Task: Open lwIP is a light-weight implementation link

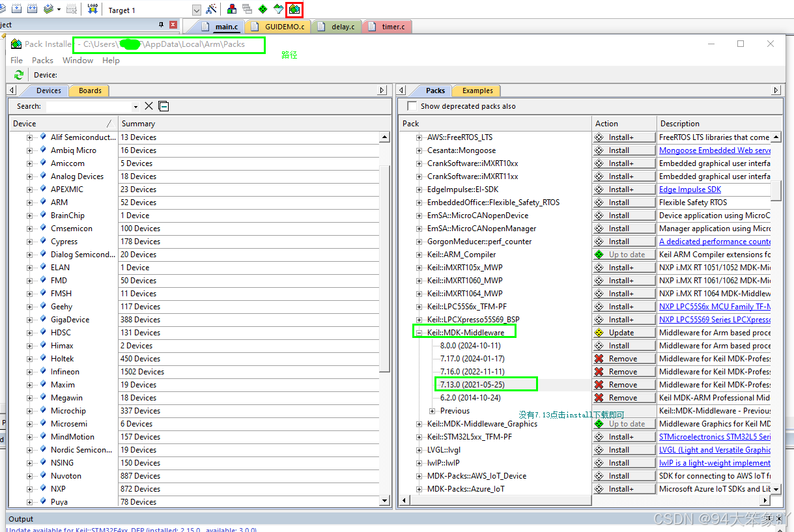Action: [x=715, y=463]
